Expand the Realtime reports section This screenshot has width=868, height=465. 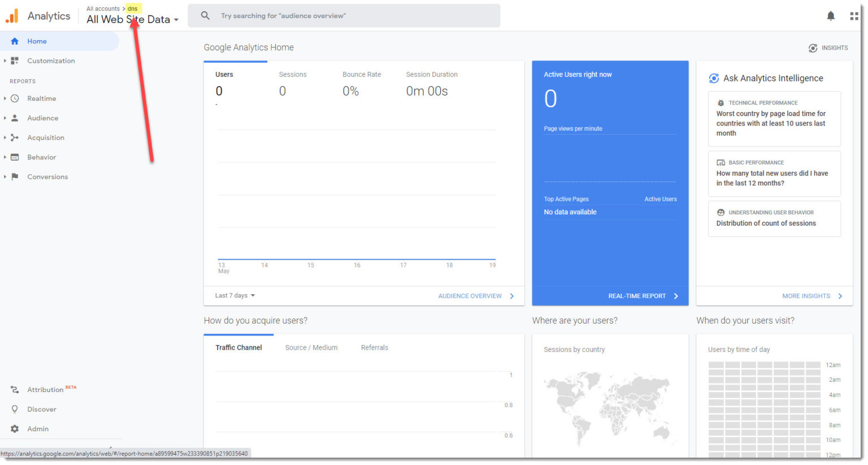pos(6,98)
